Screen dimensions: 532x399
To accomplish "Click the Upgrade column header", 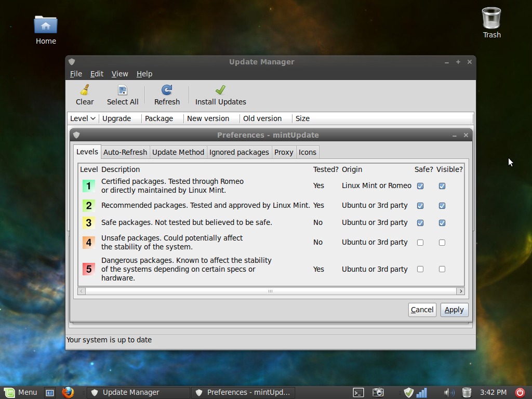I will click(120, 118).
